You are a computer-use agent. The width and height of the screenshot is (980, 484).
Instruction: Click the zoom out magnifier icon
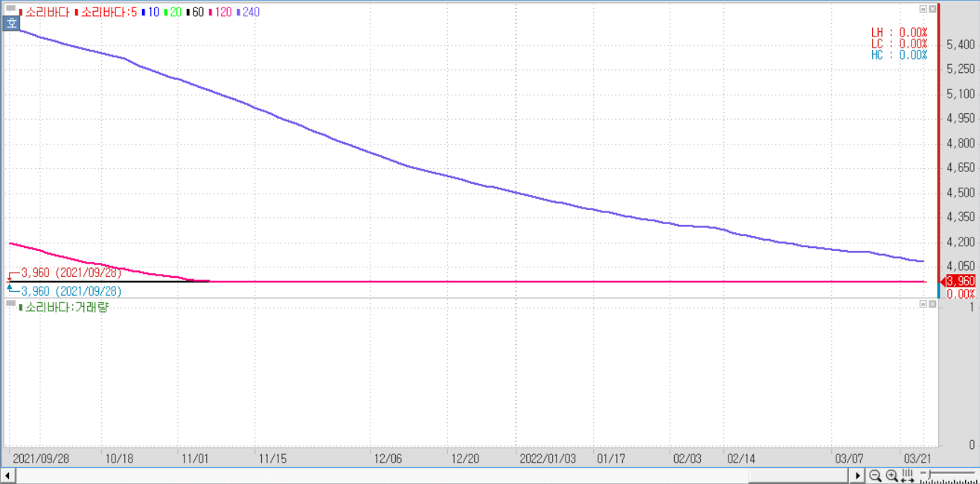pyautogui.click(x=875, y=475)
